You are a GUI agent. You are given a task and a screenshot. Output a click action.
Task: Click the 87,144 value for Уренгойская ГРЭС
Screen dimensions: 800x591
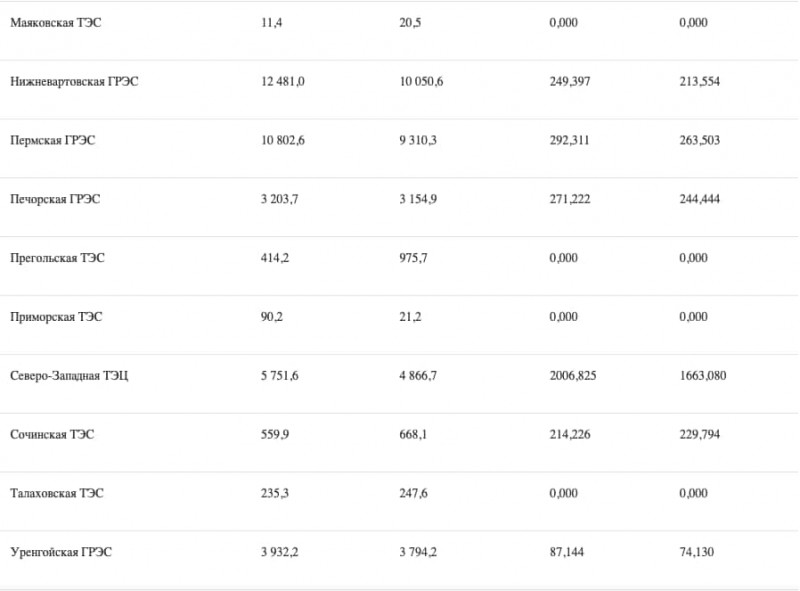(x=566, y=552)
